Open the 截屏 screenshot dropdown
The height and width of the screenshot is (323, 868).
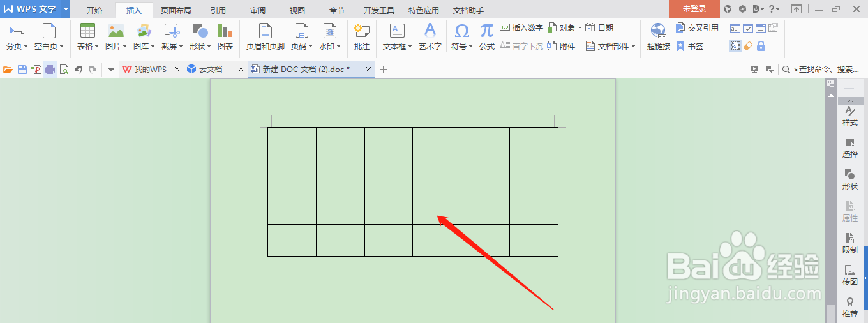172,38
